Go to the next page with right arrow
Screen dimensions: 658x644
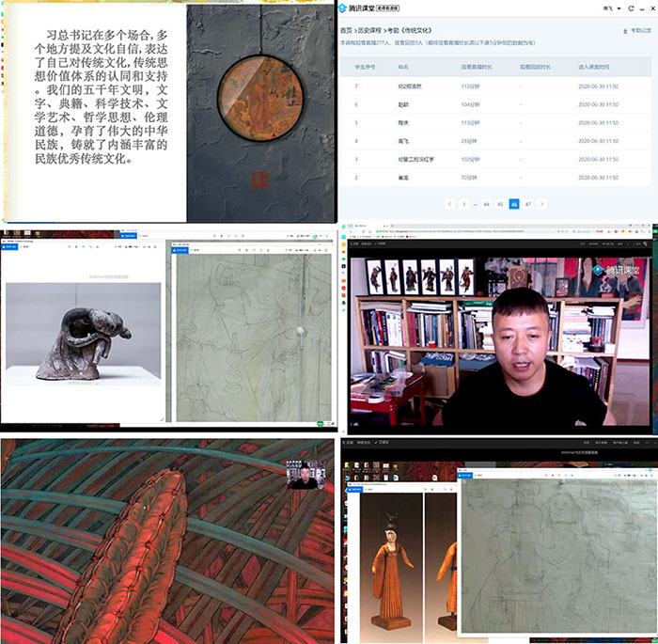point(541,204)
